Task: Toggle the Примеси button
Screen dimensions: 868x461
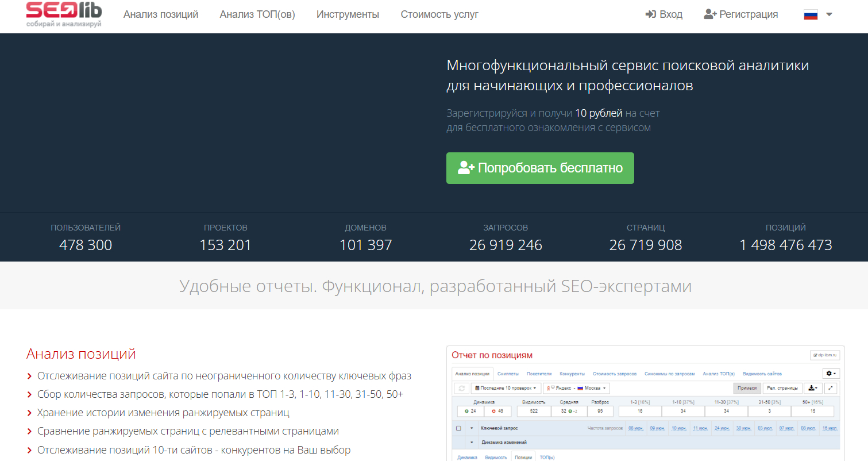Action: 747,389
